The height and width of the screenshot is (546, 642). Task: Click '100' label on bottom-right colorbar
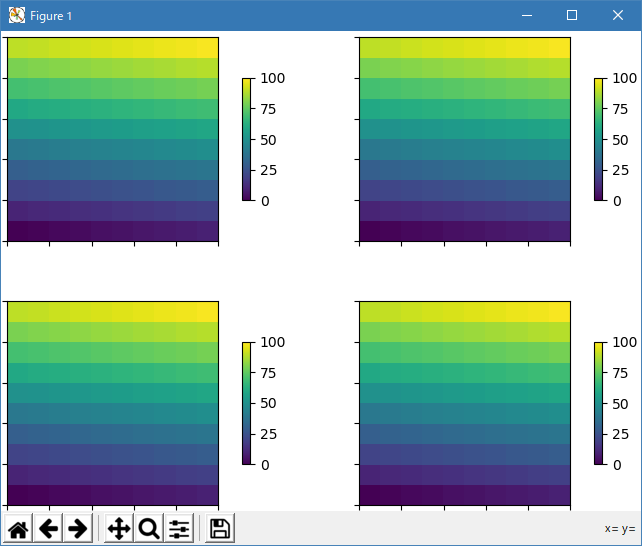pyautogui.click(x=624, y=342)
